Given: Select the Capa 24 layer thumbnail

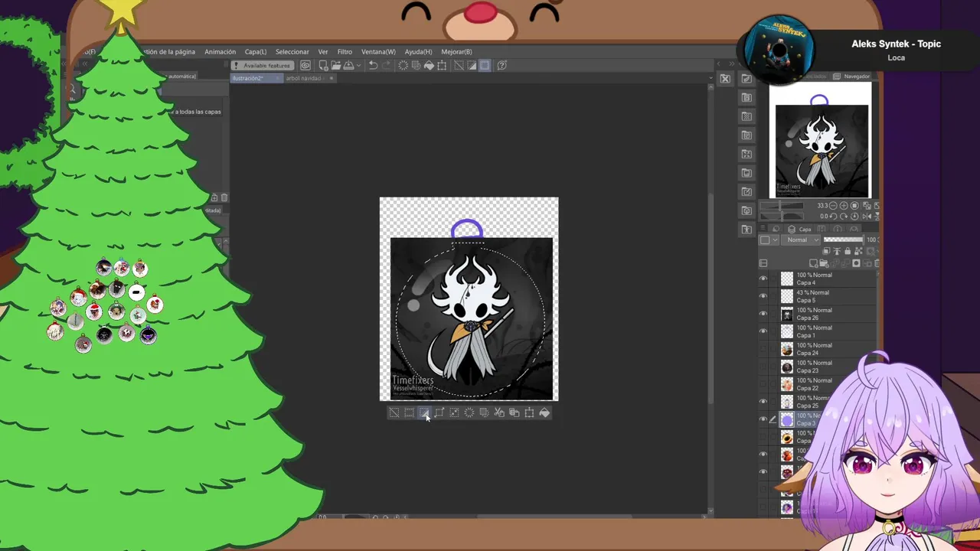Looking at the screenshot, I should [x=787, y=349].
